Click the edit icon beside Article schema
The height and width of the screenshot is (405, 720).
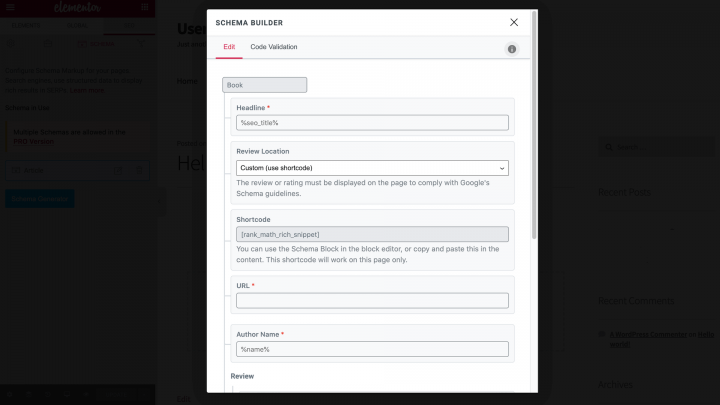(x=118, y=171)
